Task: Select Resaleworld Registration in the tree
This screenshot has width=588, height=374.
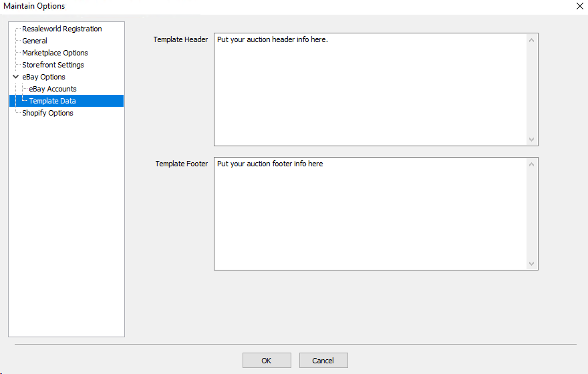Action: click(62, 29)
